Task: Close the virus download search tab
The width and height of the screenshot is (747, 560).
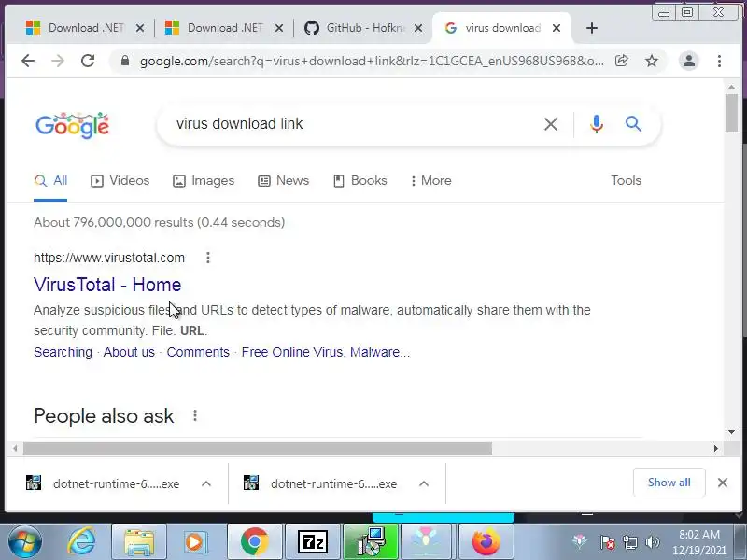Action: click(556, 28)
